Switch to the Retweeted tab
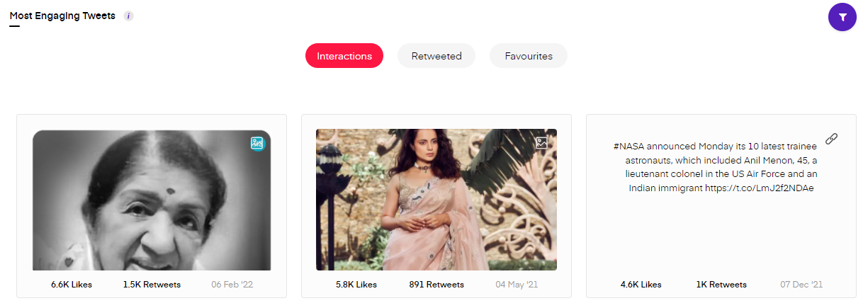Viewport: 868px width, 308px height. coord(436,56)
